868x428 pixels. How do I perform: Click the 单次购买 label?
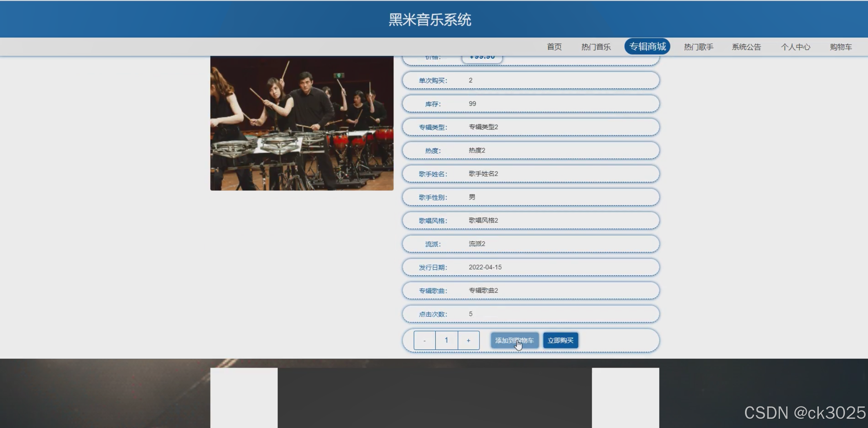(433, 81)
